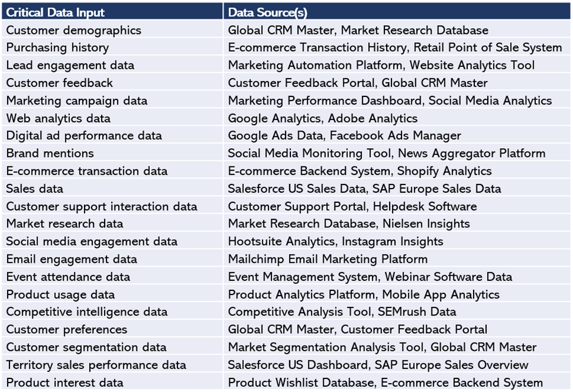Select 'Product Wishlist Database, E-commerce Backend System' cell
This screenshot has width=573, height=392.
tap(385, 383)
